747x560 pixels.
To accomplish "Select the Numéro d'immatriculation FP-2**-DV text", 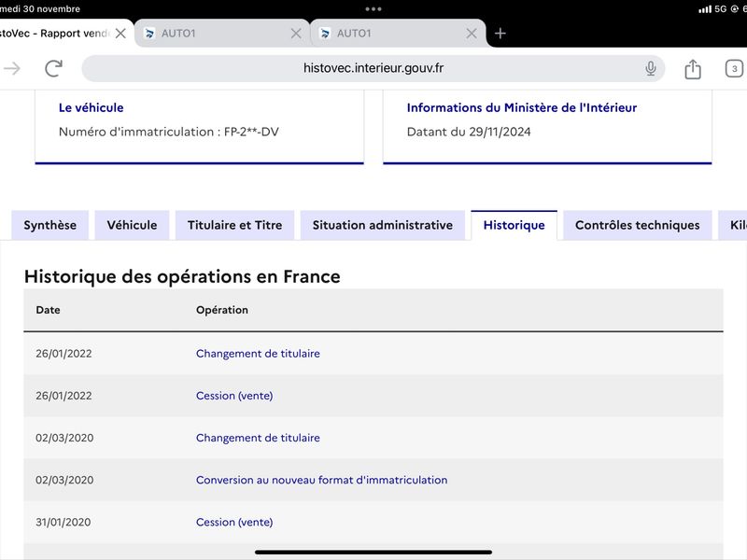I will pos(169,132).
